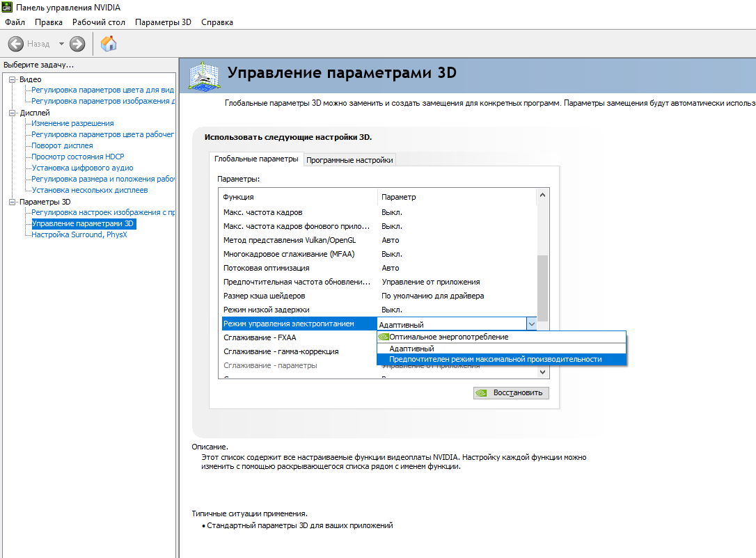Select Макс. частота кадров фонового приложения row
Screen dimensions: 756x558
point(379,227)
